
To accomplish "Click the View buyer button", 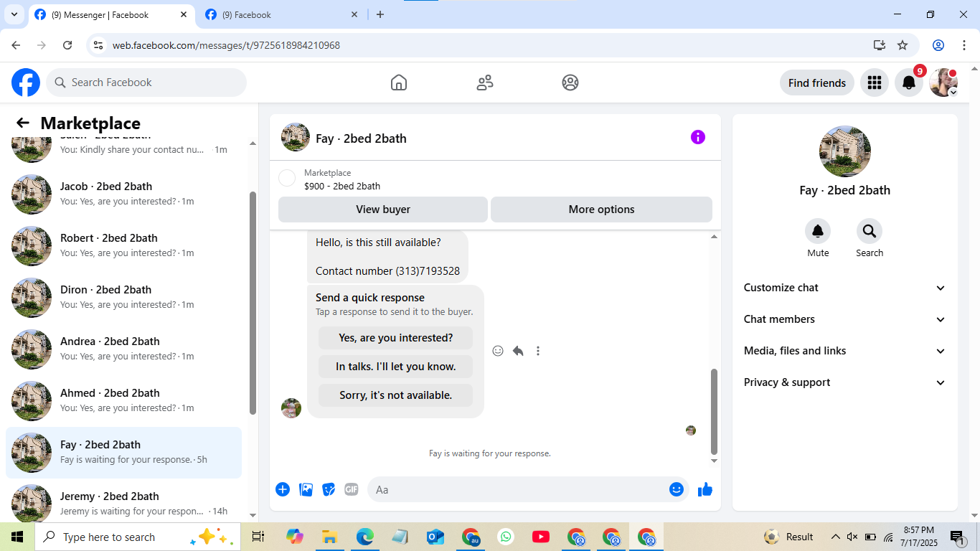I will 383,209.
